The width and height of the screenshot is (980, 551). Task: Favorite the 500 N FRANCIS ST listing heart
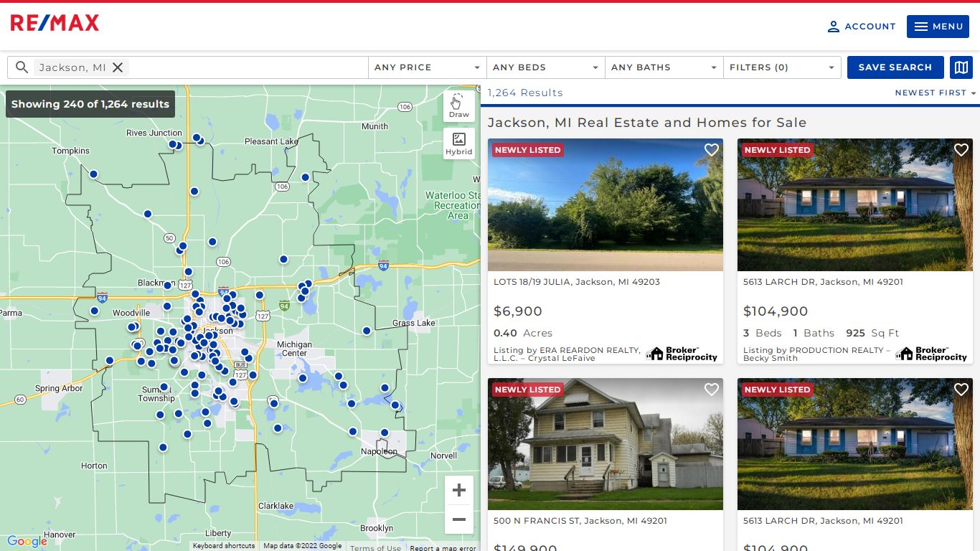tap(711, 390)
